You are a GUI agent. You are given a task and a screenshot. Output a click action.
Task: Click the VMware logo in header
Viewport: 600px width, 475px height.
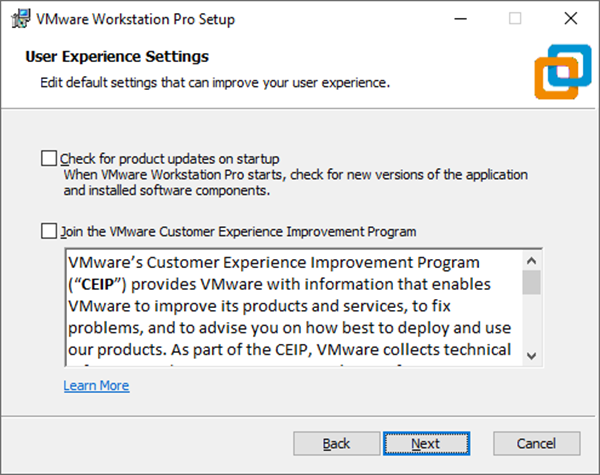click(555, 67)
